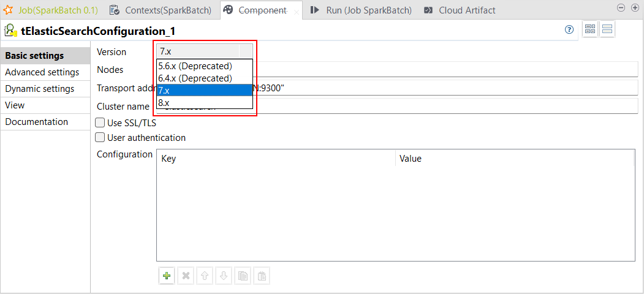Open the Cloud Artifact tab
This screenshot has height=294, width=644.
pyautogui.click(x=460, y=10)
